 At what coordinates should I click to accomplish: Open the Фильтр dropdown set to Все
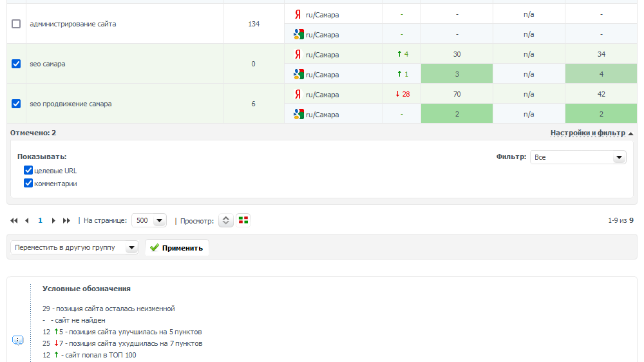[578, 157]
